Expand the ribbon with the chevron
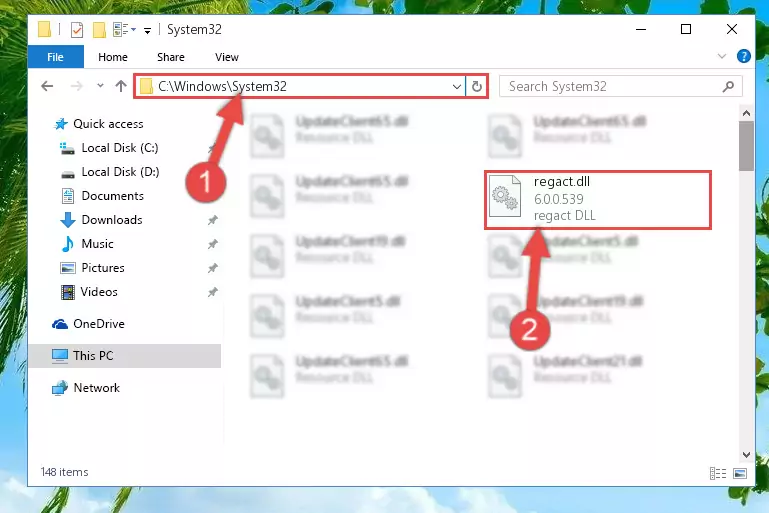The height and width of the screenshot is (513, 769). tap(721, 56)
